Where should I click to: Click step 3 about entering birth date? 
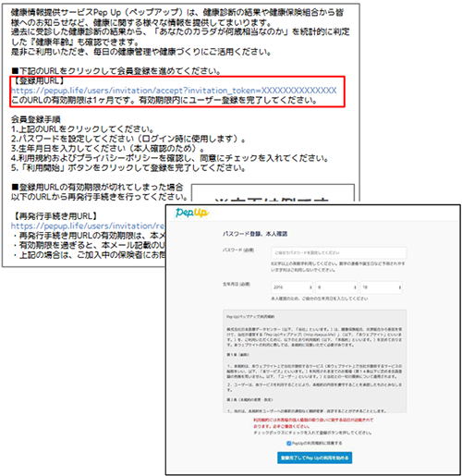pyautogui.click(x=108, y=148)
